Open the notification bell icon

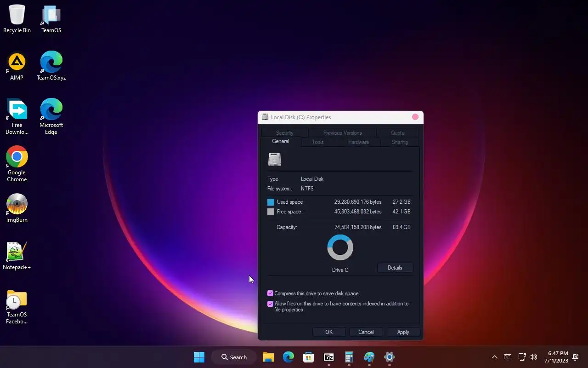(x=576, y=357)
